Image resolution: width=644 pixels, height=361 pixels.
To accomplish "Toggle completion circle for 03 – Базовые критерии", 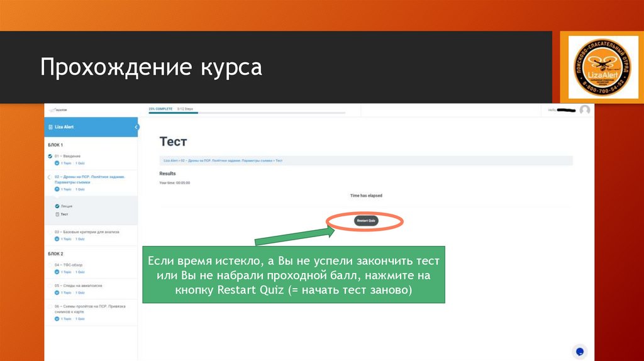I will [50, 232].
